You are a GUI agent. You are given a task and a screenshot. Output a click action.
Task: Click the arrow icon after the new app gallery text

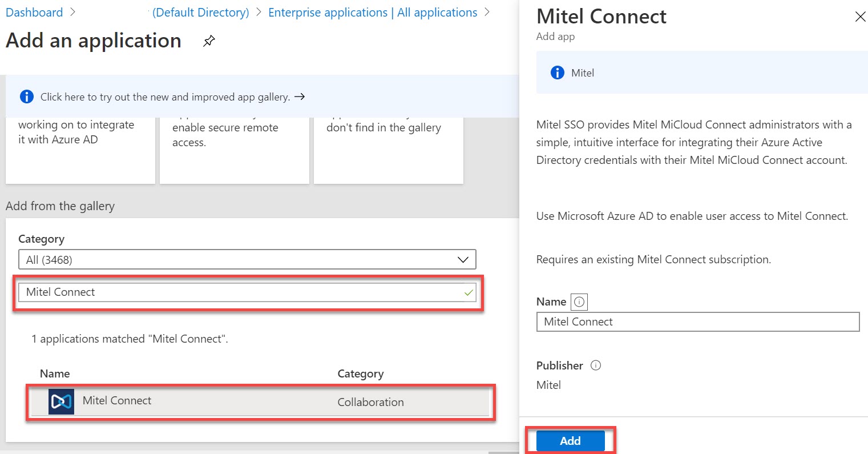click(x=300, y=97)
